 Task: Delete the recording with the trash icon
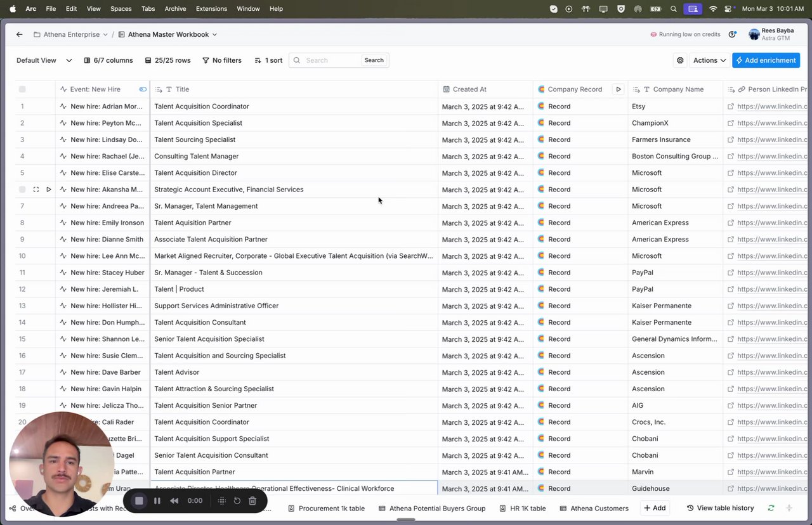252,501
